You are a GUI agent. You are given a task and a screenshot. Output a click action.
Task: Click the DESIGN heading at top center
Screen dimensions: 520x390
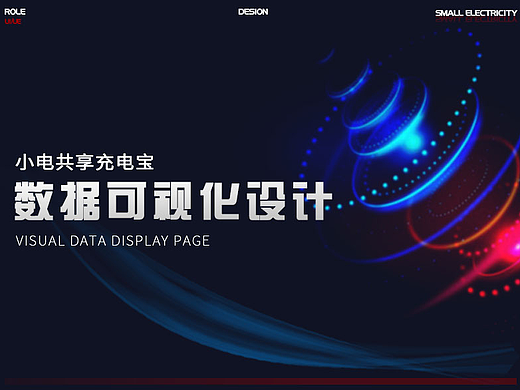click(x=253, y=12)
